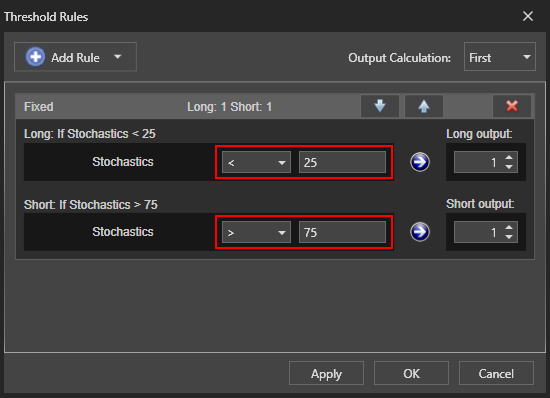The width and height of the screenshot is (550, 398).
Task: Decrease the Long output value
Action: [x=509, y=167]
